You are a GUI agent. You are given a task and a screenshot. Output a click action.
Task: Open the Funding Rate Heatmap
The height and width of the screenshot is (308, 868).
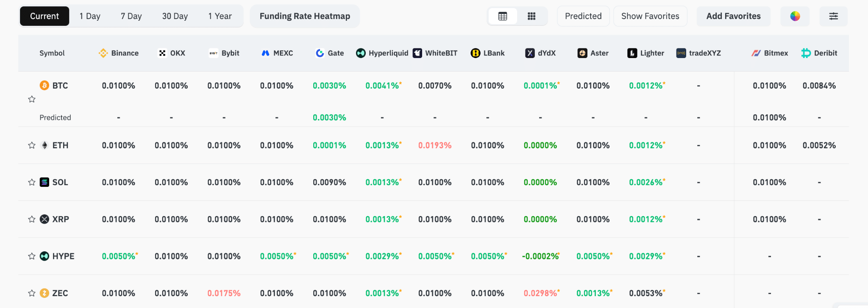[x=305, y=16]
